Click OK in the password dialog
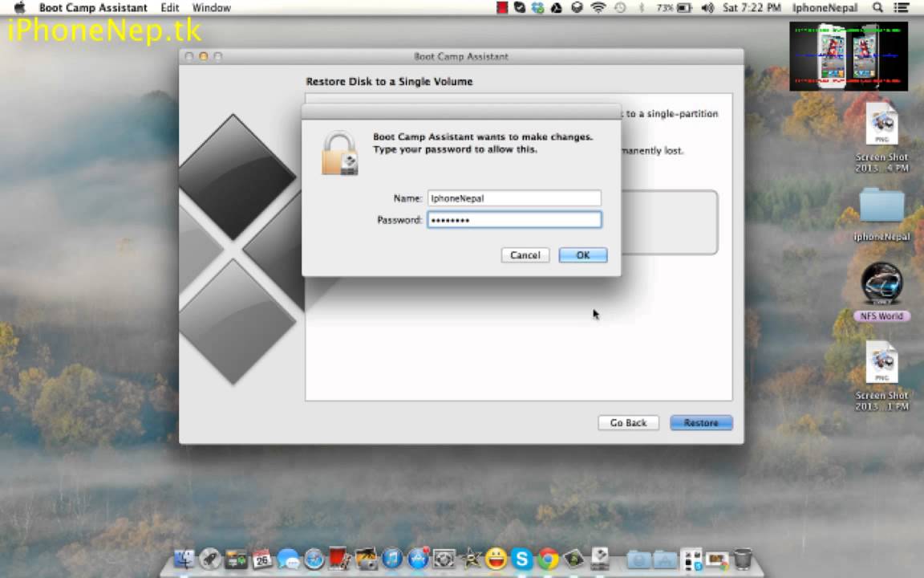This screenshot has width=924, height=578. (x=583, y=254)
